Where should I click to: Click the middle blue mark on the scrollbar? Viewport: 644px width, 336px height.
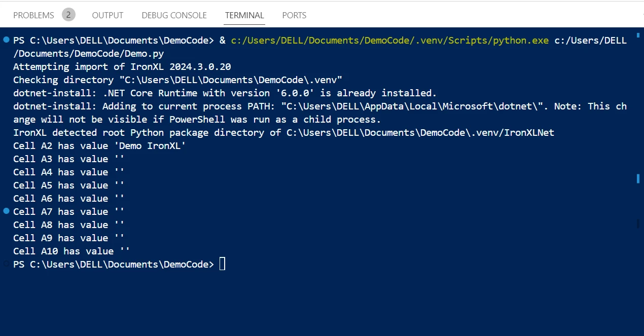[638, 178]
